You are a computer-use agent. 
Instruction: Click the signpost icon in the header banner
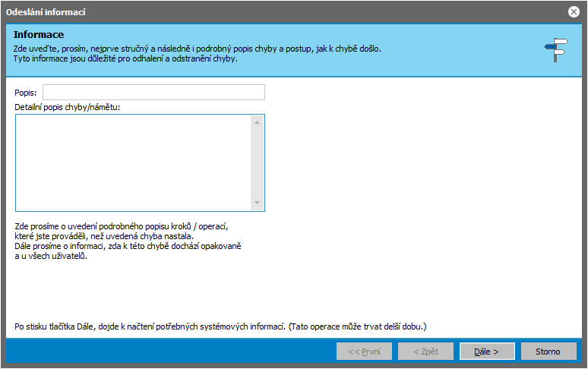tap(556, 49)
